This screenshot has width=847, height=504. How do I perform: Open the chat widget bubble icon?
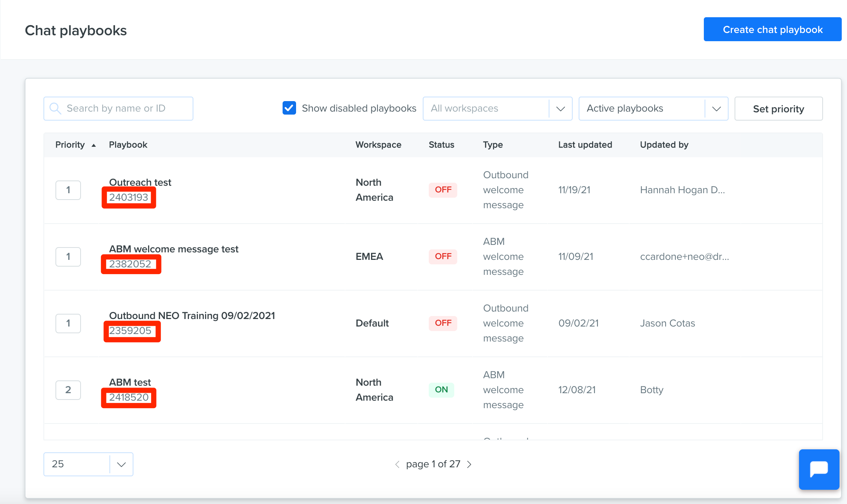pos(819,469)
